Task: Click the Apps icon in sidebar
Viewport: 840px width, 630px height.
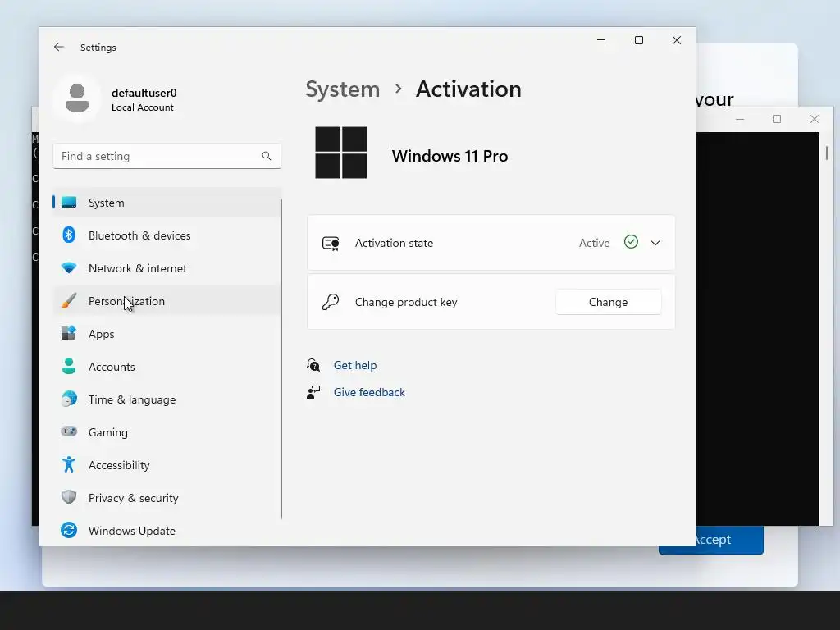Action: (x=69, y=333)
